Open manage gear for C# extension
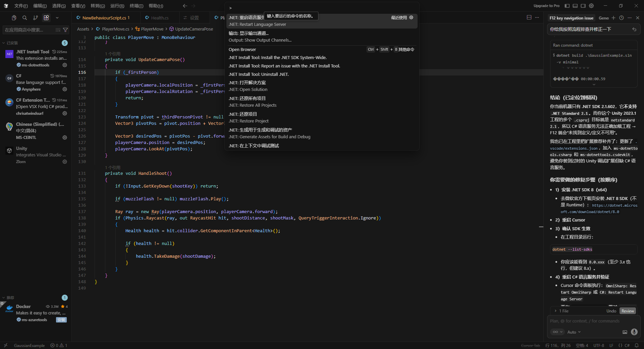 (x=65, y=89)
